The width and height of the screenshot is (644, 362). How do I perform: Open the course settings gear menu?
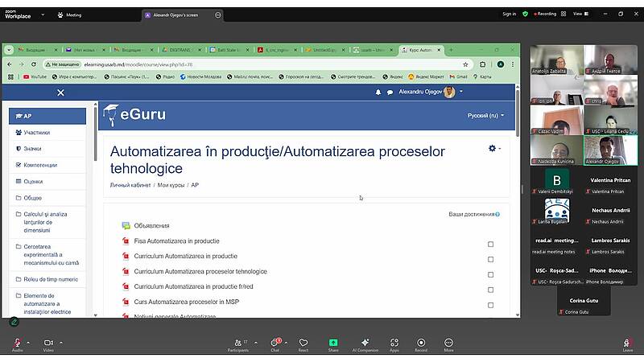tap(494, 148)
